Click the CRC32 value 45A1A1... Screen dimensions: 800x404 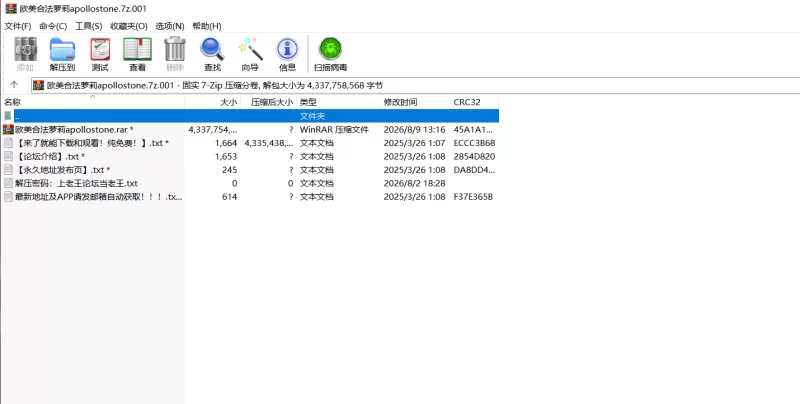(473, 130)
